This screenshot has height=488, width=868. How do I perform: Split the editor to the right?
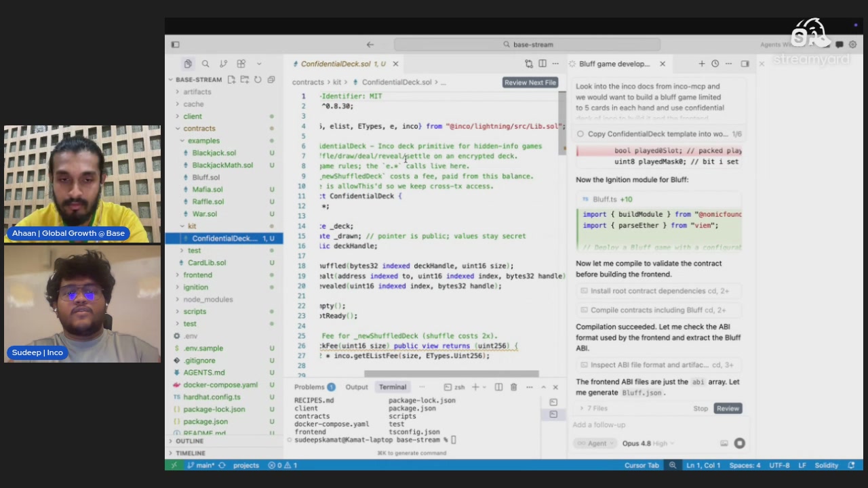[x=542, y=64]
